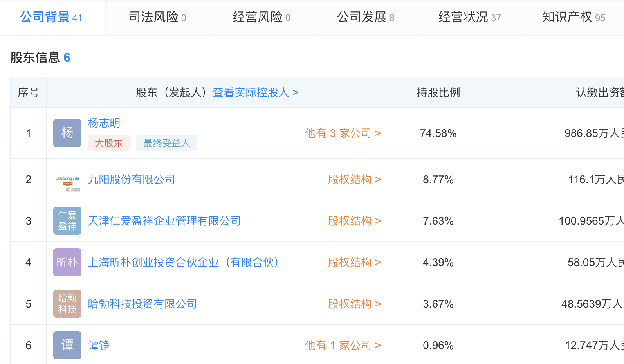
Task: Expand 股权结构 for 九阳股份有限公司
Action: click(354, 180)
